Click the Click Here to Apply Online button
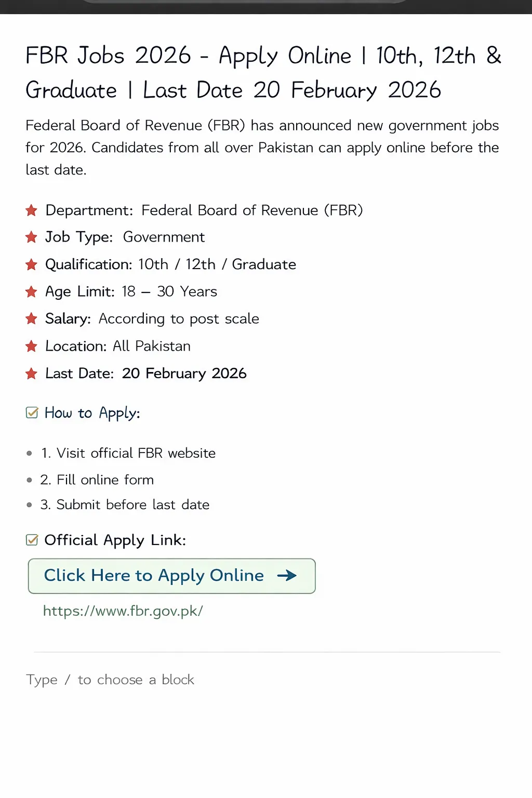 pyautogui.click(x=171, y=576)
